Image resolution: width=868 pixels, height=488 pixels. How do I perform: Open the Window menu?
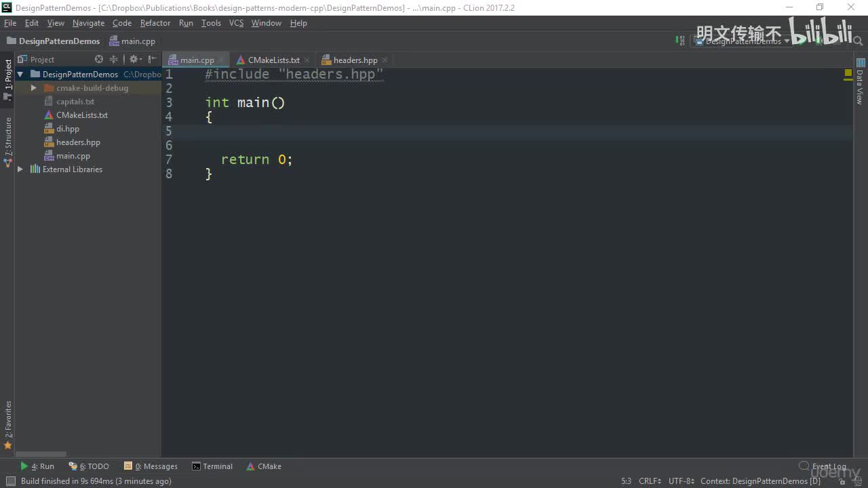(x=267, y=23)
